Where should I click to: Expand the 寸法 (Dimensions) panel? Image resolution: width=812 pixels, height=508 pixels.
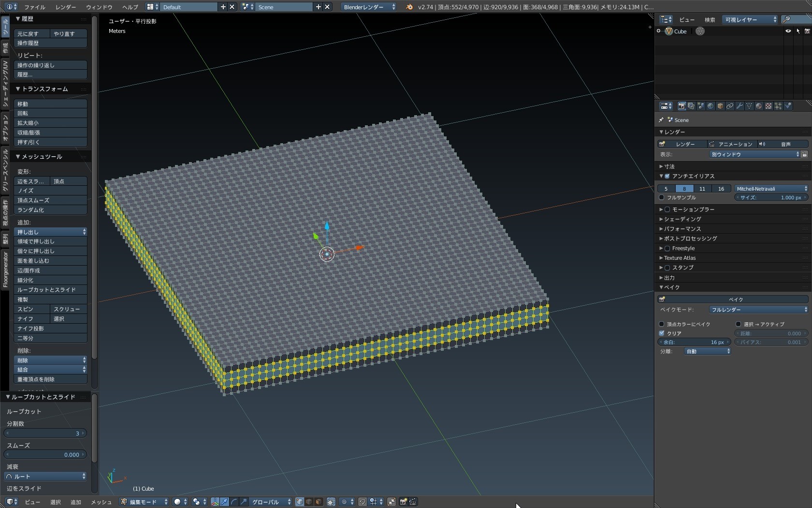point(669,166)
